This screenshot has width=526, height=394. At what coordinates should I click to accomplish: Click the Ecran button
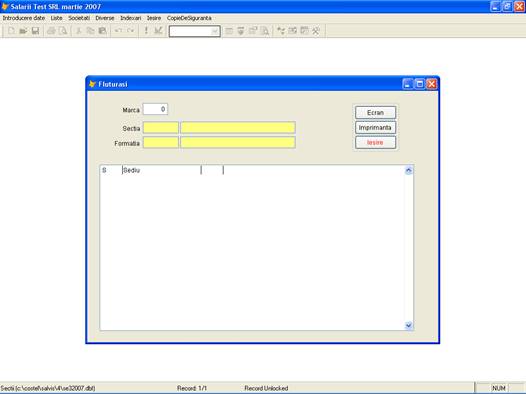tap(375, 113)
